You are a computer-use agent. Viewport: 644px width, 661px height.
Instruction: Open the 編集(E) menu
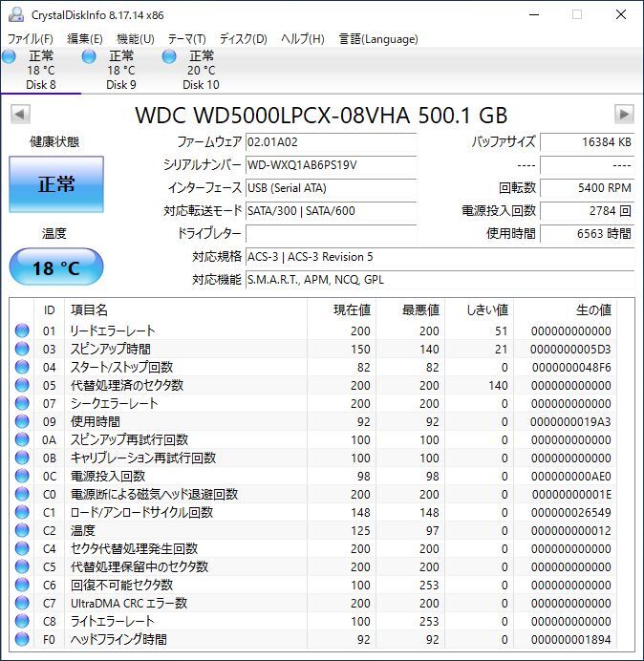click(x=85, y=39)
